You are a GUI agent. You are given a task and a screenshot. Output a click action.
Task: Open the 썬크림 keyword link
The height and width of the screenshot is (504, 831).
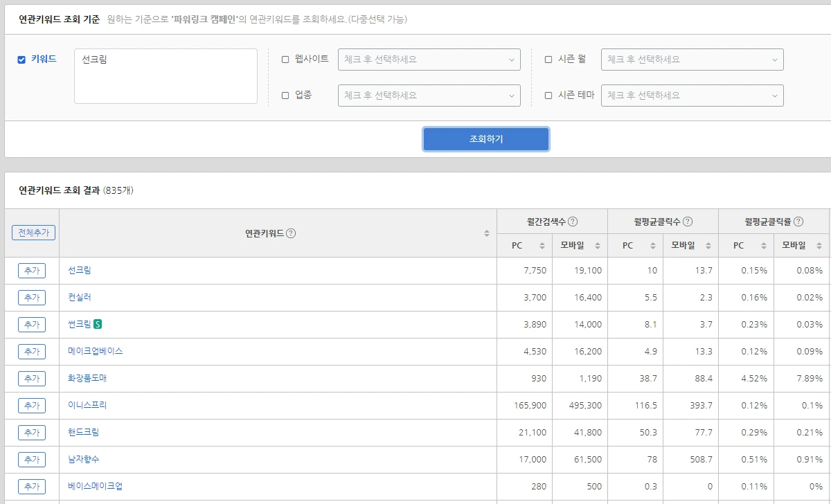(80, 324)
